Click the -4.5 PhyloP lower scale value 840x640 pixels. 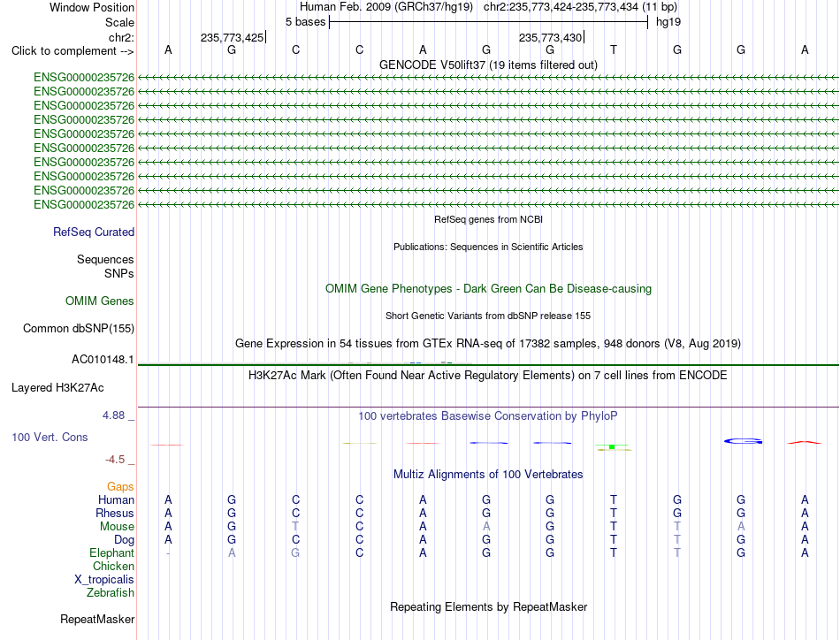click(115, 460)
